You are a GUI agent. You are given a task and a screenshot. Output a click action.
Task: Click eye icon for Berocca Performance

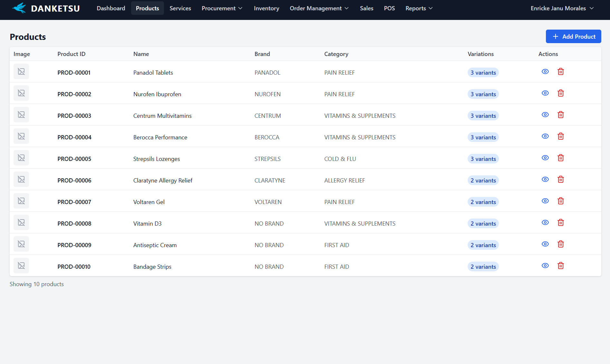click(545, 136)
